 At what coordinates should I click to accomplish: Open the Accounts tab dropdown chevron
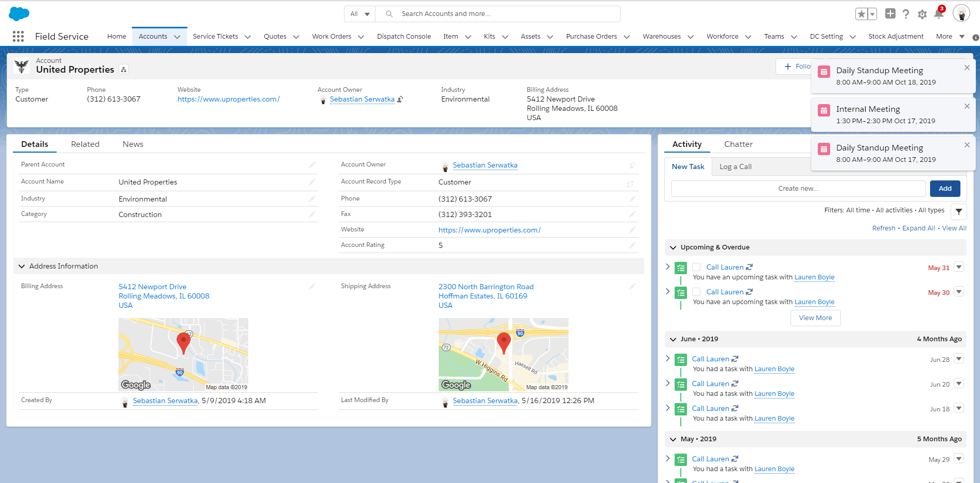[177, 37]
